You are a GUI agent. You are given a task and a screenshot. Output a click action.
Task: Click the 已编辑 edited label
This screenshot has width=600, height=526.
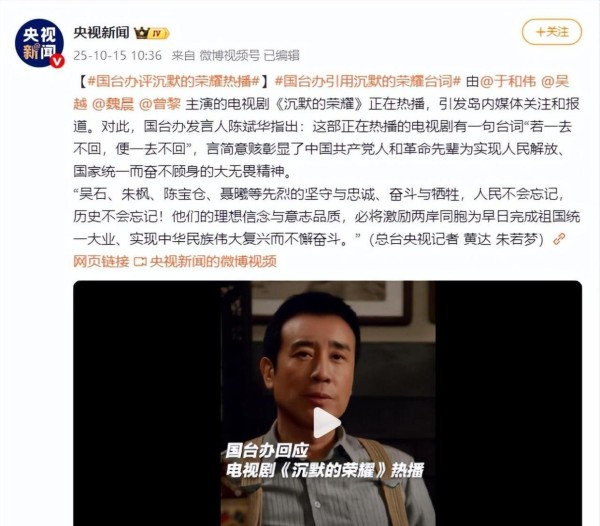coord(282,55)
